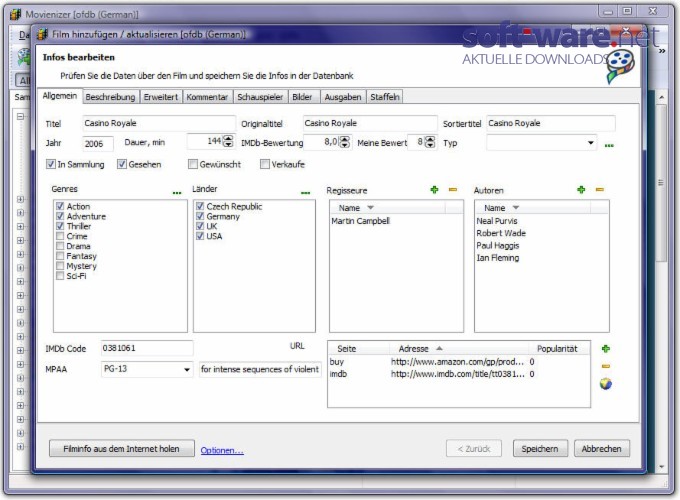The image size is (680, 500).
Task: Open the MPAA rating dropdown
Action: (186, 369)
